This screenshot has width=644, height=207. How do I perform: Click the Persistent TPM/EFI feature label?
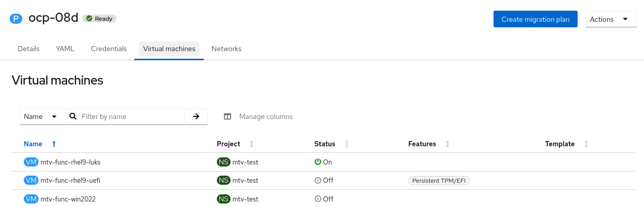tap(439, 181)
